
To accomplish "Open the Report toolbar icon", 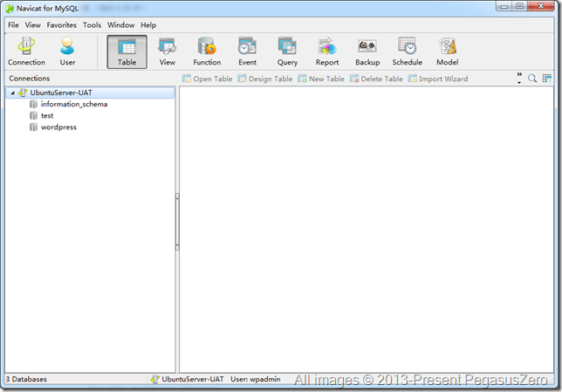I will pyautogui.click(x=327, y=52).
